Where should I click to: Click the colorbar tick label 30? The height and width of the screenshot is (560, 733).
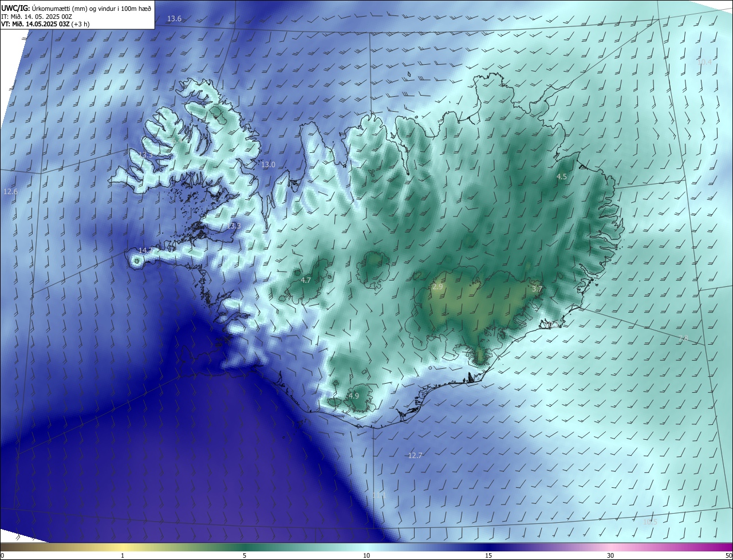(610, 555)
